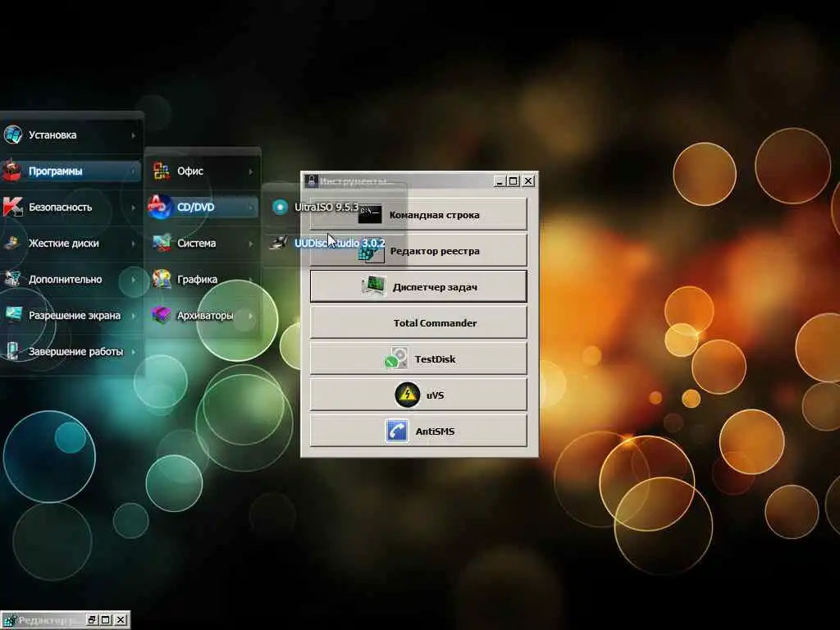Image resolution: width=840 pixels, height=630 pixels.
Task: Open the Дополнительно menu entry
Action: point(71,279)
